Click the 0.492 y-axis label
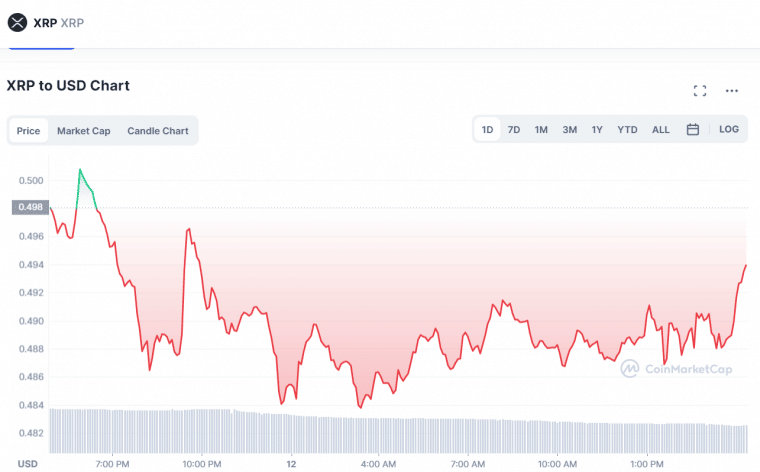The height and width of the screenshot is (472, 760). pos(31,293)
